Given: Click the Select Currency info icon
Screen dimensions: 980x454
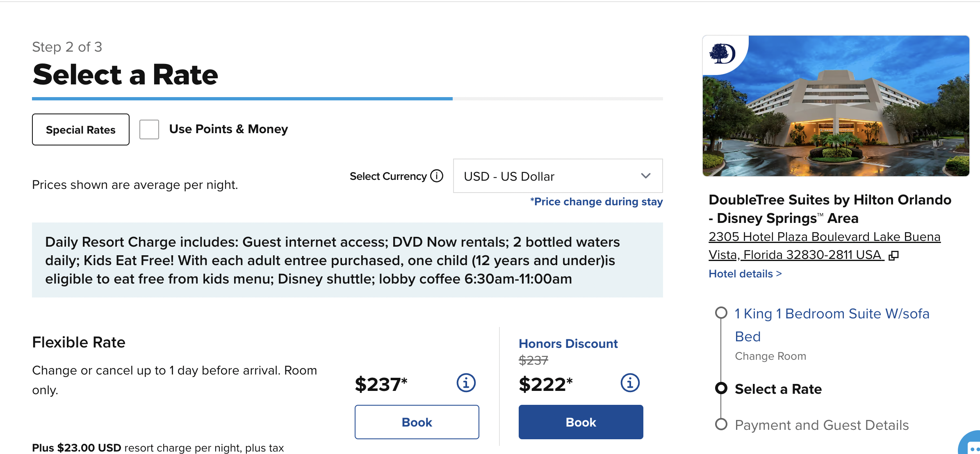Looking at the screenshot, I should click(437, 176).
